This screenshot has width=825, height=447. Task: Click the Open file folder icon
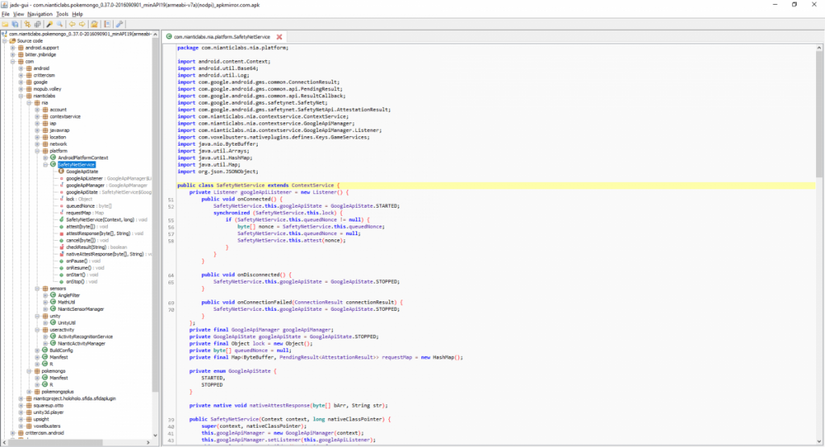click(5, 24)
